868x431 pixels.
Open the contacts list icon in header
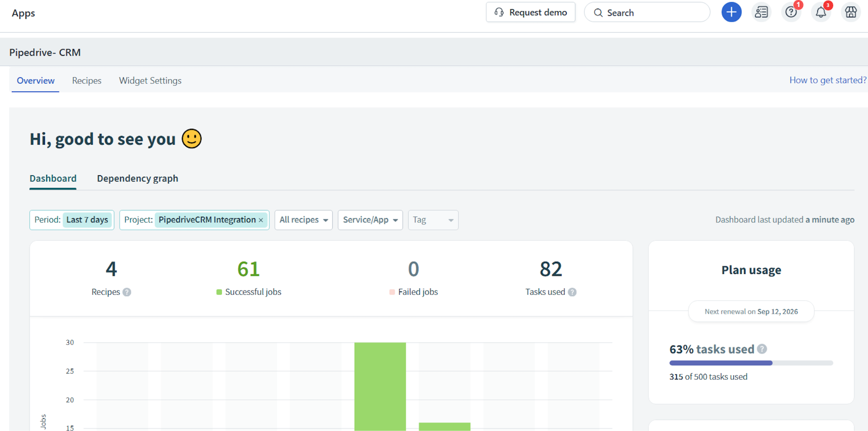[761, 12]
